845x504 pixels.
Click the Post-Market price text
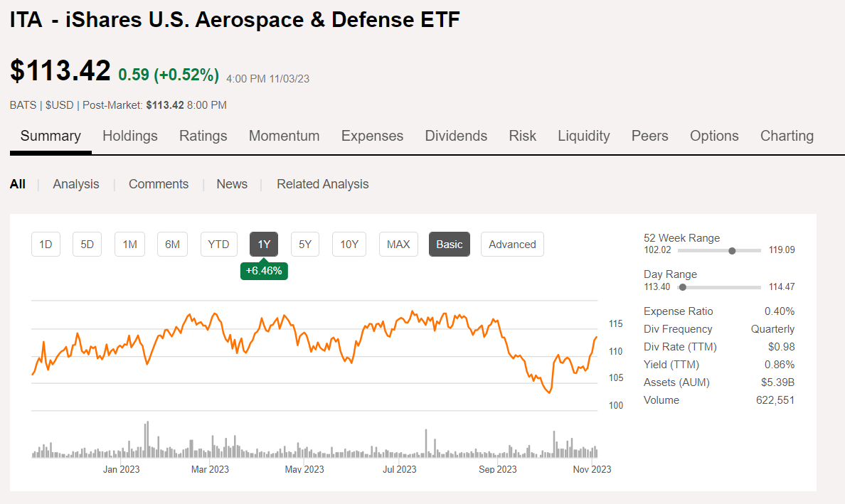[154, 105]
